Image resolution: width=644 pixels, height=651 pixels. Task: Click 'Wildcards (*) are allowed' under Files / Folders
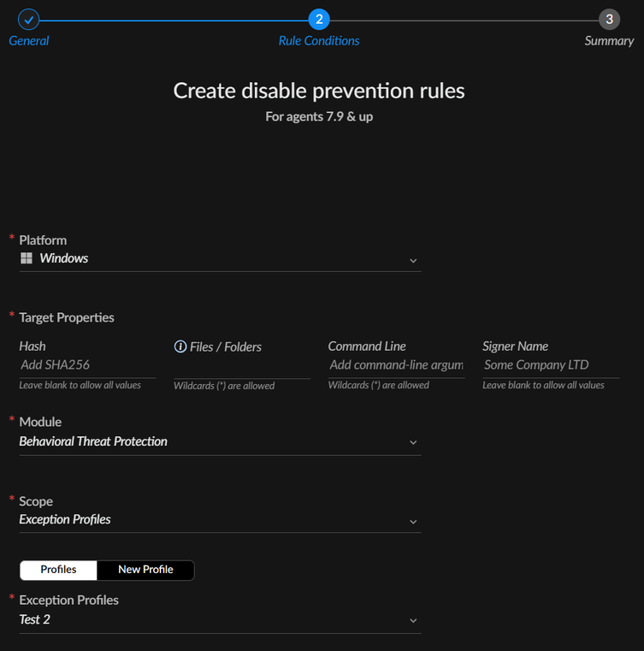tap(224, 386)
